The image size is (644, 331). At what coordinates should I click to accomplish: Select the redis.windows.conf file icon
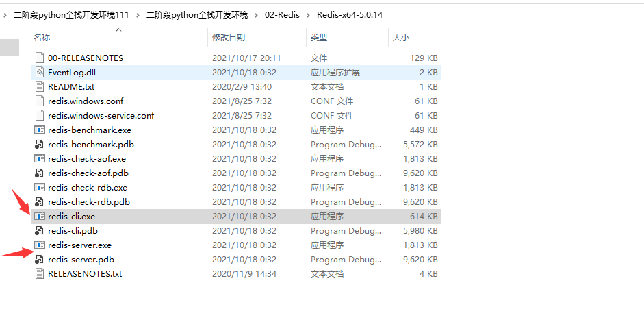40,101
